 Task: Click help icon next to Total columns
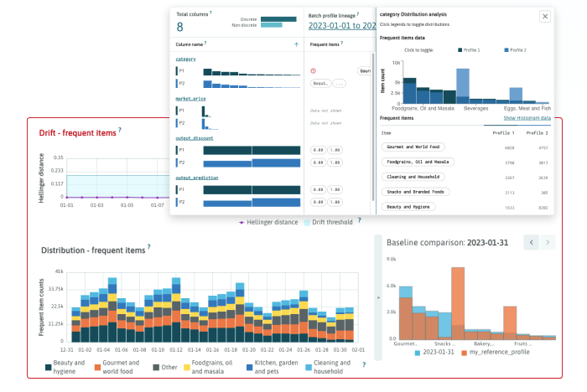210,13
